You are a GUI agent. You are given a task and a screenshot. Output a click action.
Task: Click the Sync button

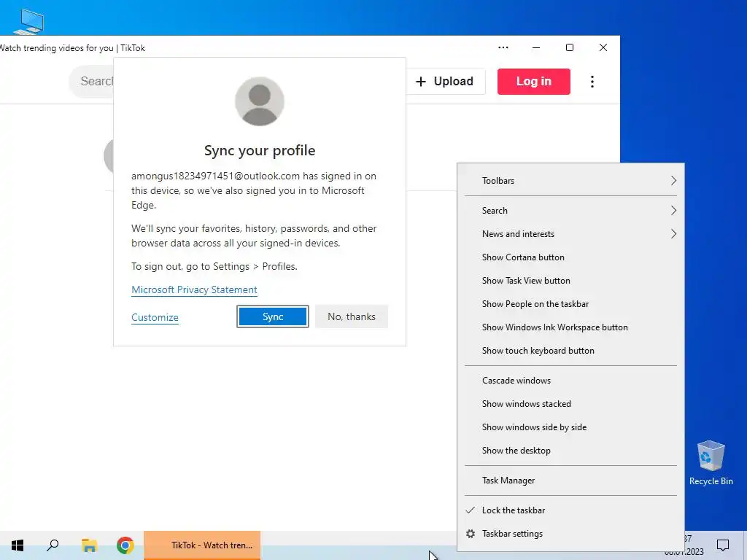click(x=273, y=316)
